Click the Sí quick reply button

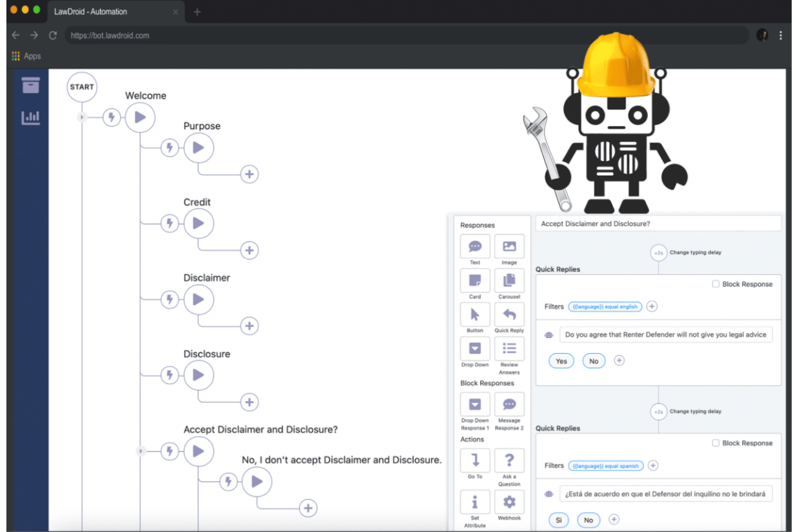coord(559,520)
